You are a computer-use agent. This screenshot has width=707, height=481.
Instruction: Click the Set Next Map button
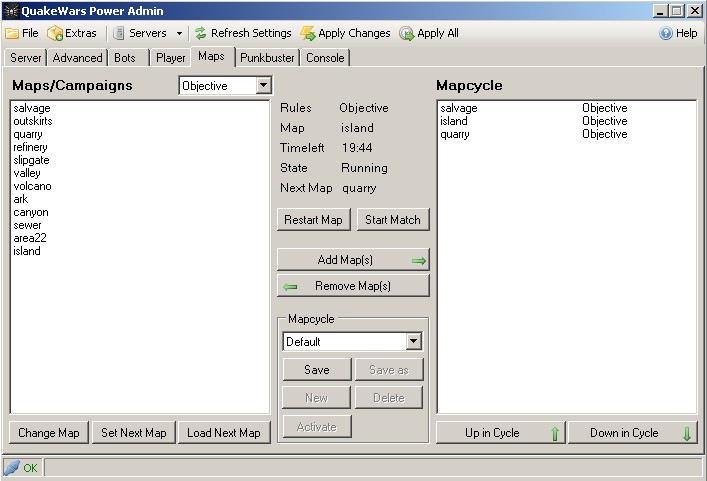[x=133, y=433]
